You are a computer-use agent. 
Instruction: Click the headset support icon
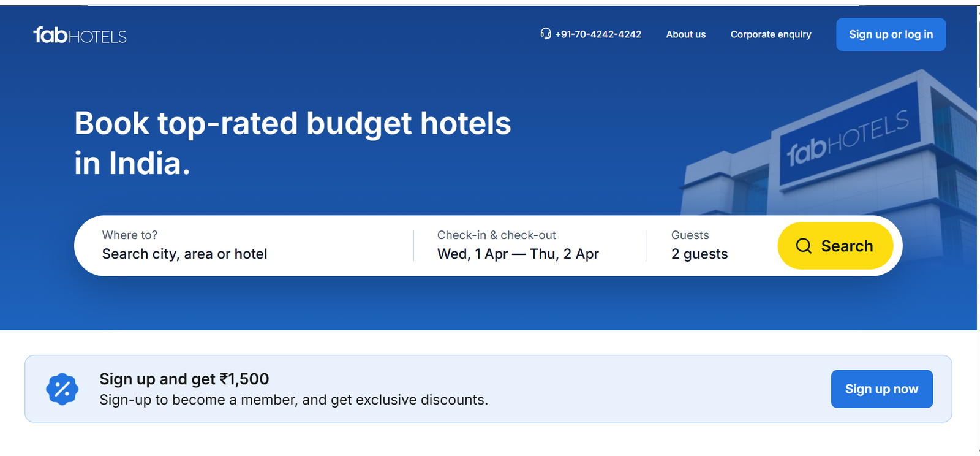(545, 34)
